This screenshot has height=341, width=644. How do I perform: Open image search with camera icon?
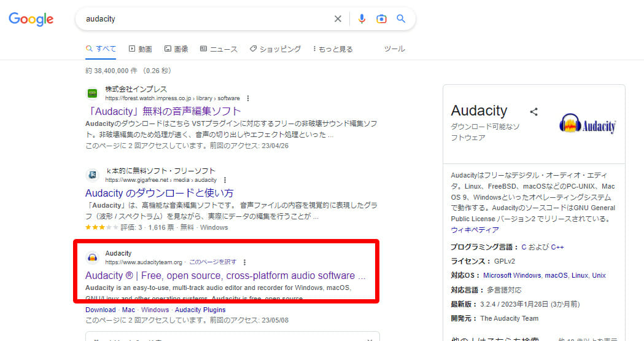[381, 19]
